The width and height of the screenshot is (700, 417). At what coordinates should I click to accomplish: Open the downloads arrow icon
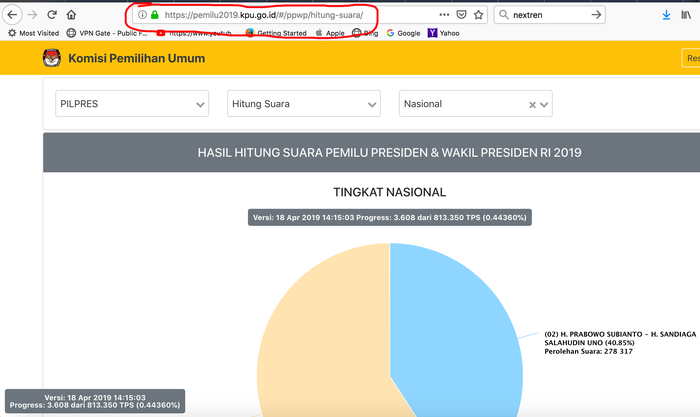666,15
